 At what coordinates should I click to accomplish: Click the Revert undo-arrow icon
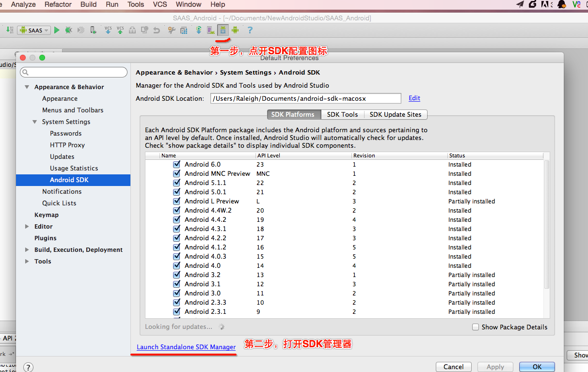point(157,30)
